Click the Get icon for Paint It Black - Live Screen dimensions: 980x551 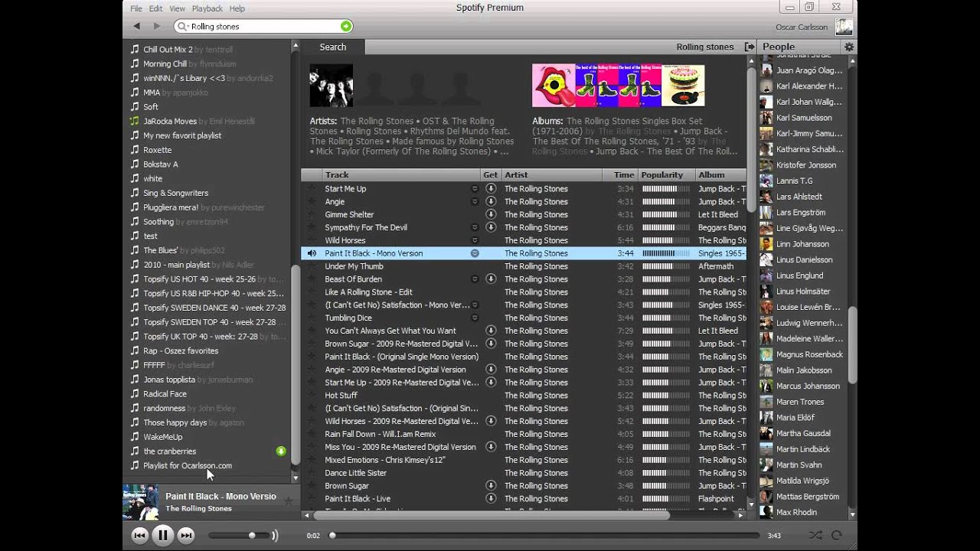[491, 498]
